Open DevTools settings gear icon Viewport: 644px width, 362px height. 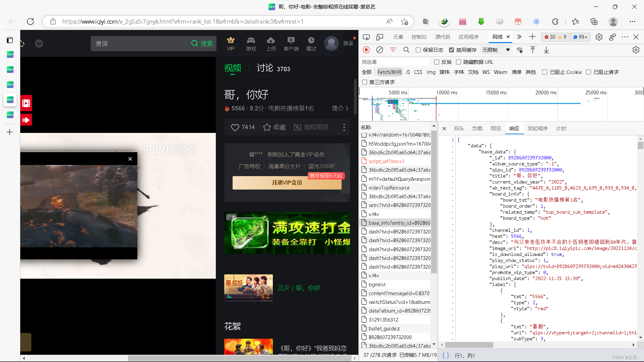tap(599, 37)
